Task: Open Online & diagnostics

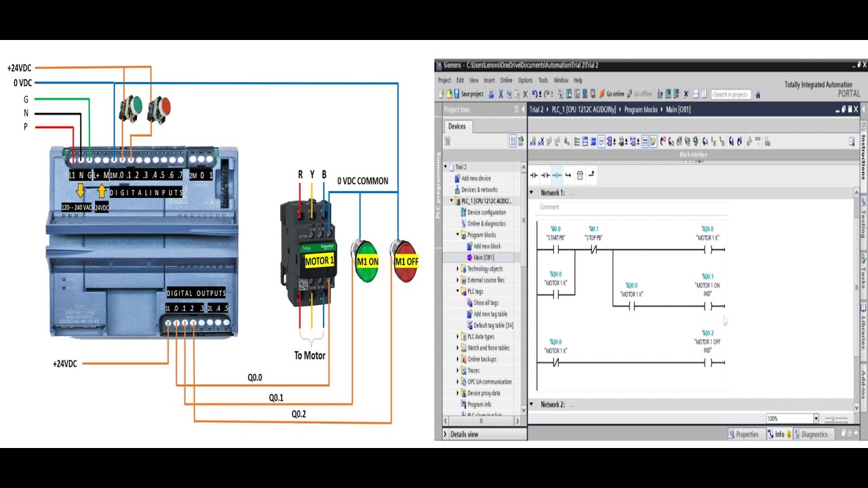Action: [486, 224]
